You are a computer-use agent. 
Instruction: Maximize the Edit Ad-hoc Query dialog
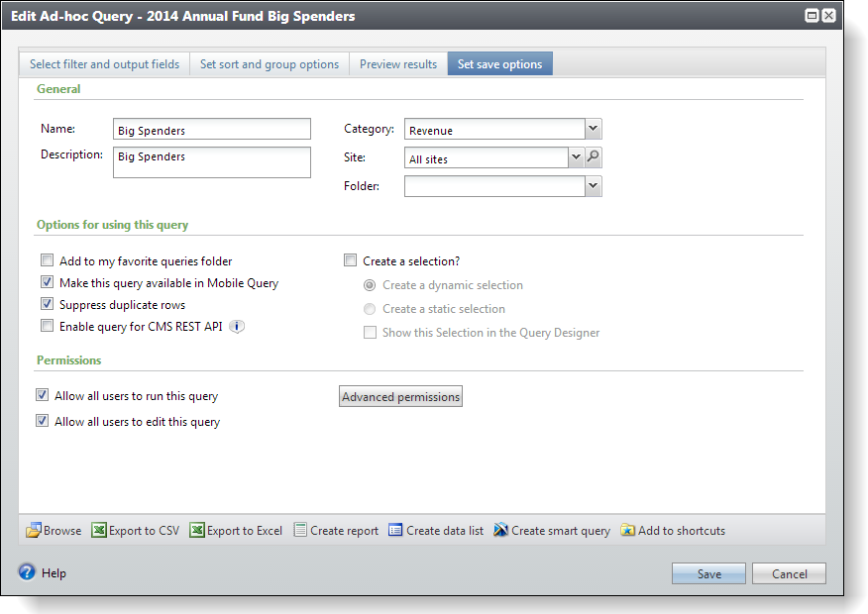(x=812, y=16)
